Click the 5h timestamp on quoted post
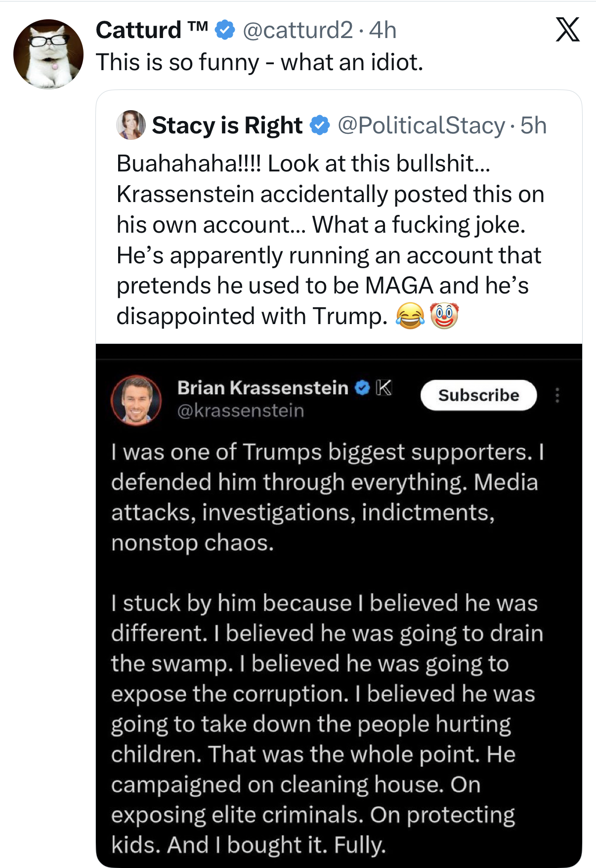The width and height of the screenshot is (596, 868). [x=533, y=125]
